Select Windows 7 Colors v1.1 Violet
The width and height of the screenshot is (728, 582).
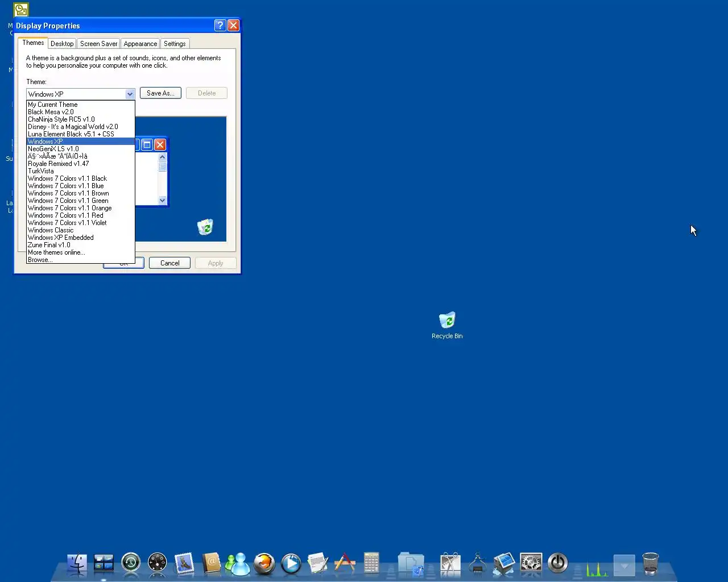pyautogui.click(x=80, y=223)
